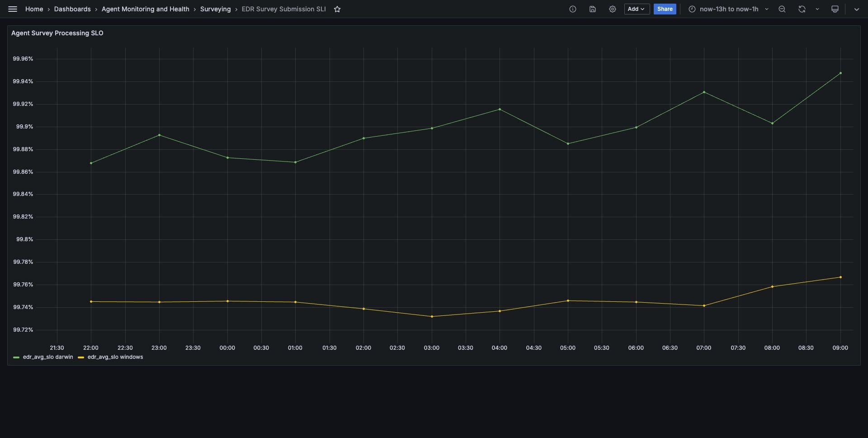Open the hamburger navigation menu

[13, 9]
